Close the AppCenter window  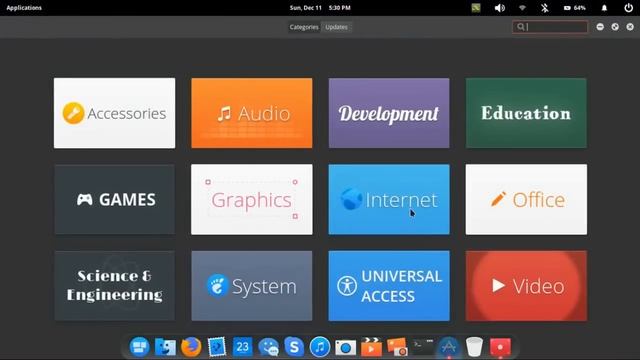pyautogui.click(x=630, y=27)
